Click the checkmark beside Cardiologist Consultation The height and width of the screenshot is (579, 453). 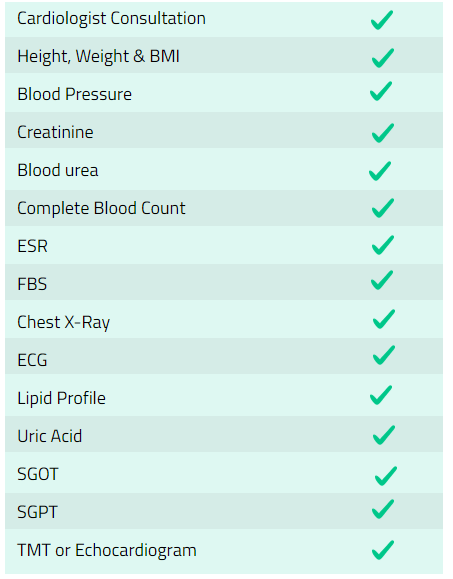pyautogui.click(x=382, y=20)
